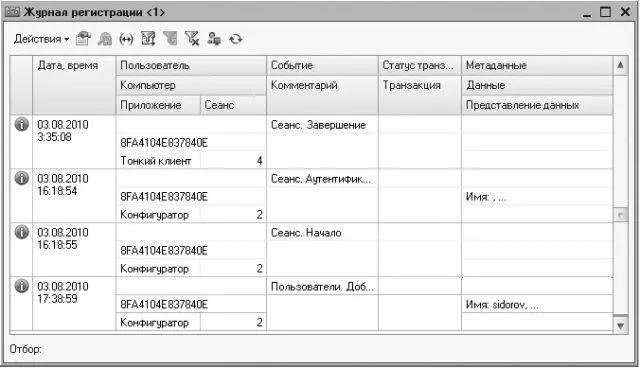This screenshot has height=368, width=640.
Task: Open the Действия dropdown menu
Action: 41,39
